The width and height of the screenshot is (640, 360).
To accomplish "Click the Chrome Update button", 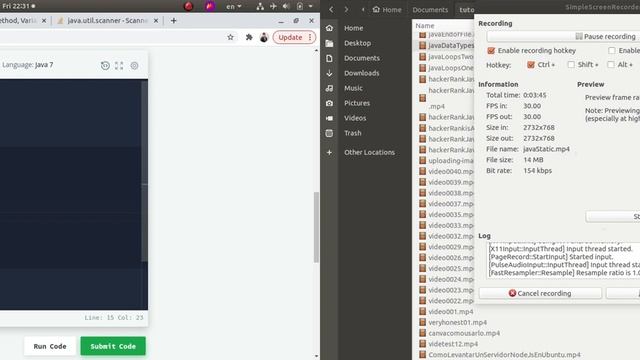I will [x=294, y=37].
